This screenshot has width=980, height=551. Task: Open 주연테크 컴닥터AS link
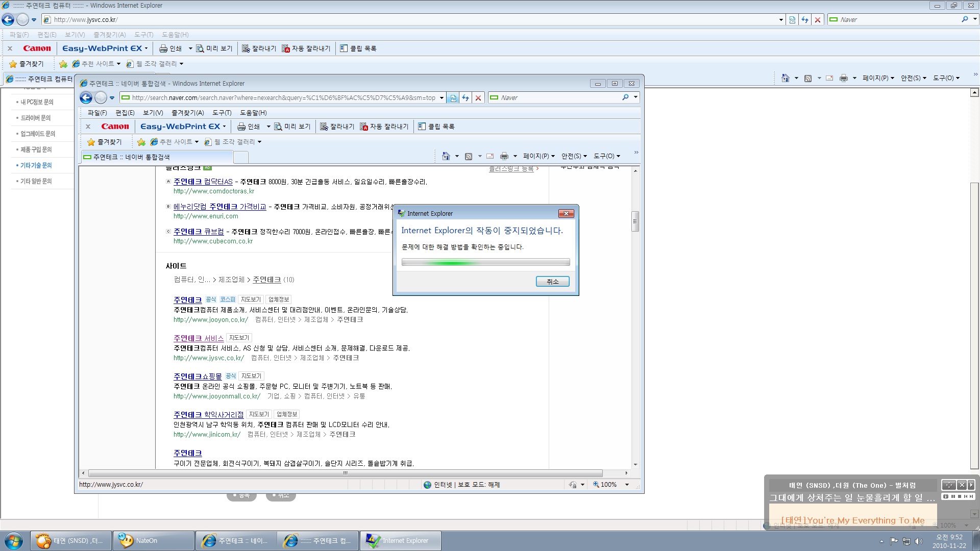(203, 182)
